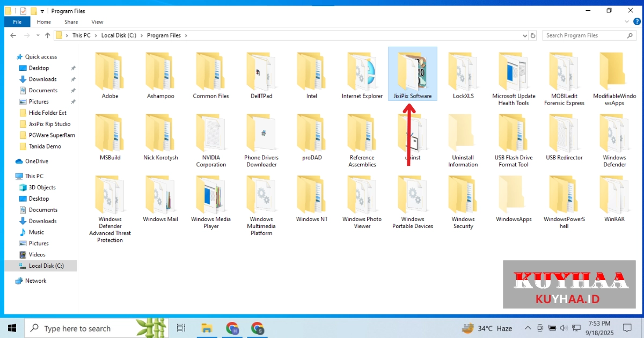
Task: Open Explorer help via question mark icon
Action: 637,21
